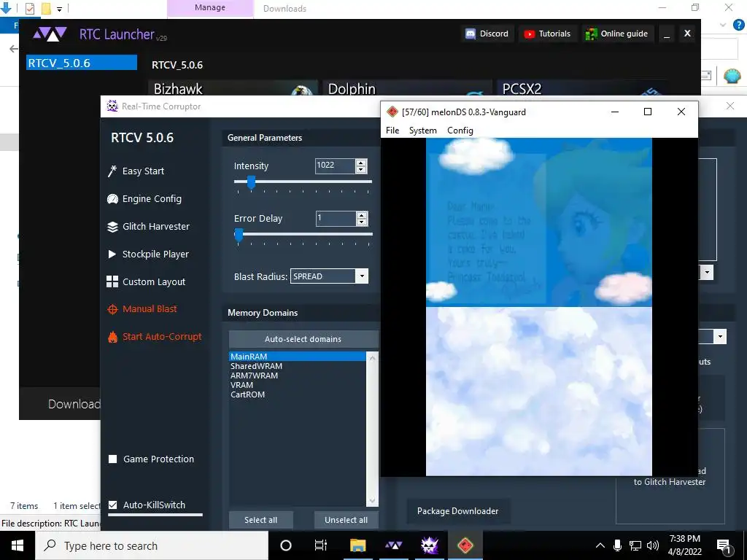Click the volume tray icon

[653, 545]
